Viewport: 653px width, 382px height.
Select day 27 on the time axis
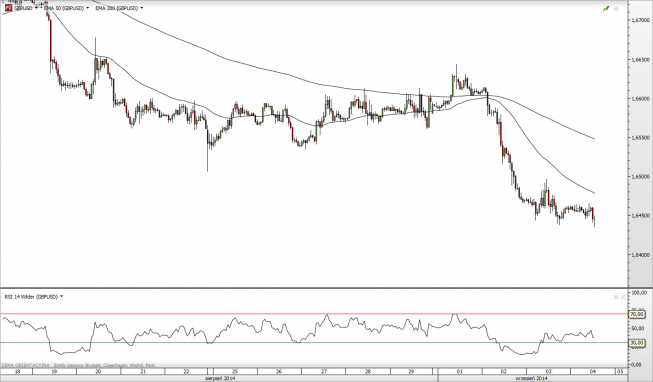pos(324,371)
